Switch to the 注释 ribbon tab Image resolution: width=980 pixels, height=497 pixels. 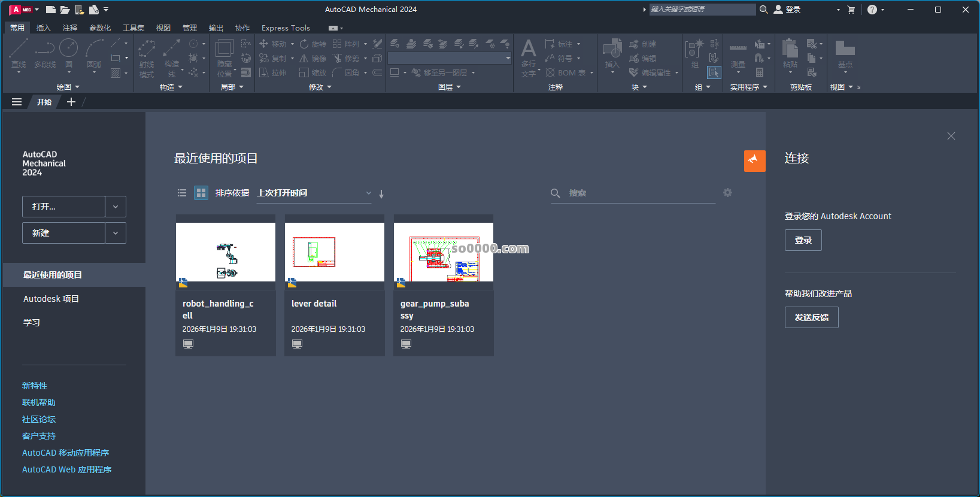click(x=70, y=28)
